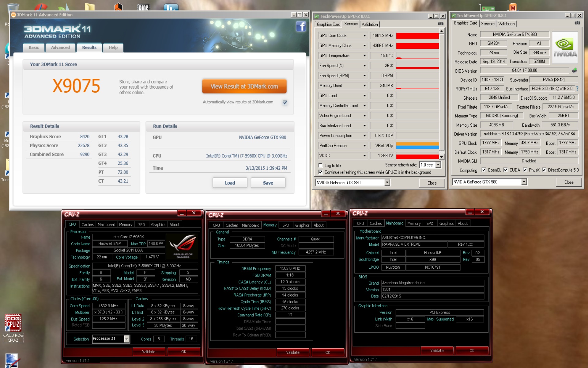
Task: Open GPU Core Clock sensor dropdown
Action: click(364, 36)
